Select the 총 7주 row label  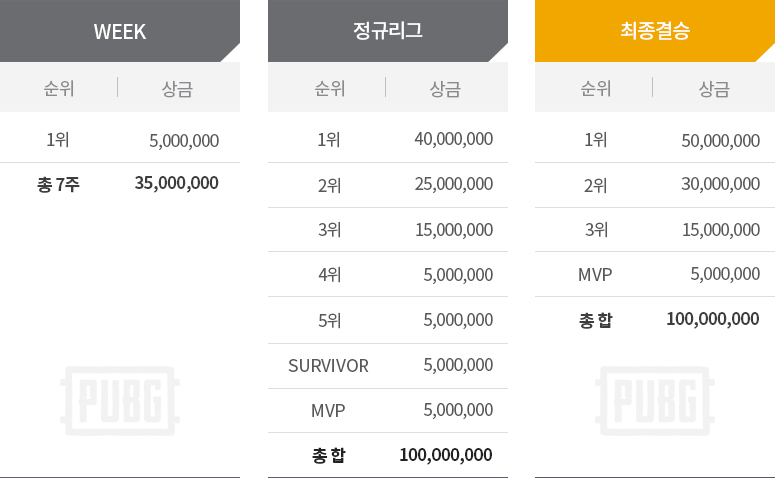58,184
